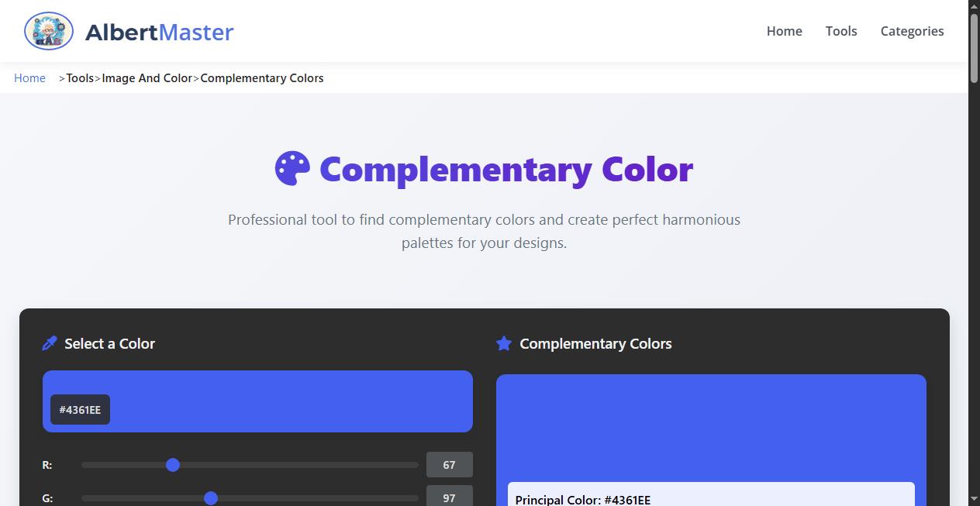Click the Complementary Colors breadcrumb entry
This screenshot has width=980, height=506.
(x=261, y=77)
